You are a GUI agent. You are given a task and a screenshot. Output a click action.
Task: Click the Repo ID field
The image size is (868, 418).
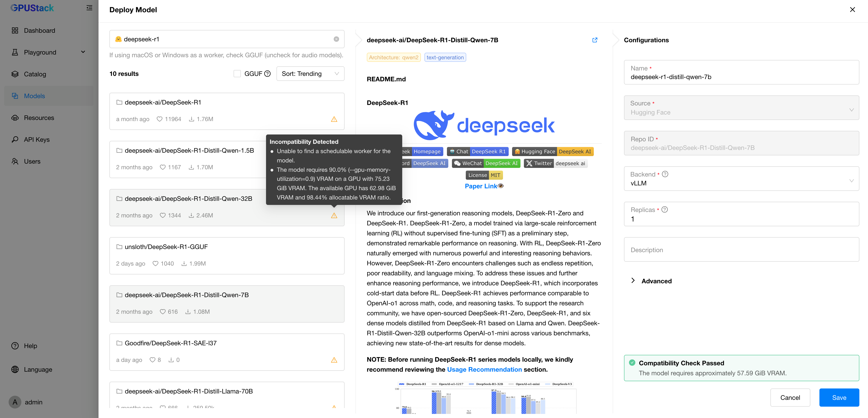point(741,143)
